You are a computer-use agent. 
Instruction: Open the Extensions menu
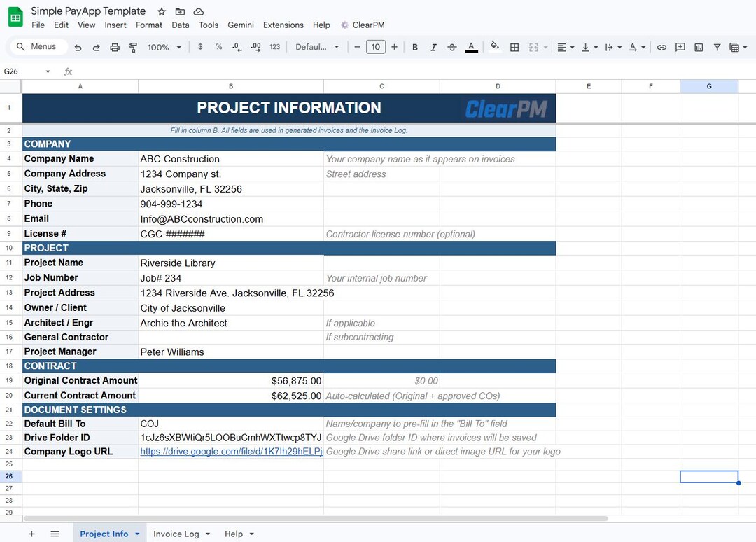283,25
